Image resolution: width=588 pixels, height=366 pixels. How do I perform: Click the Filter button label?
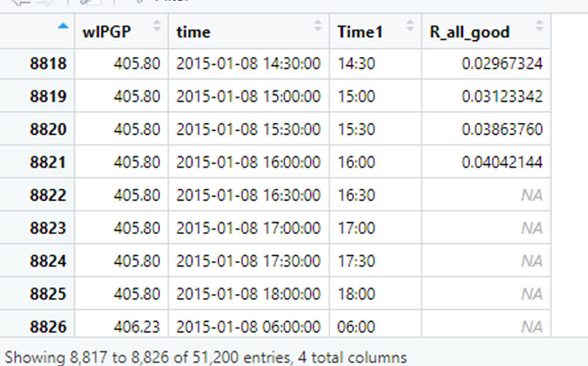point(167,2)
